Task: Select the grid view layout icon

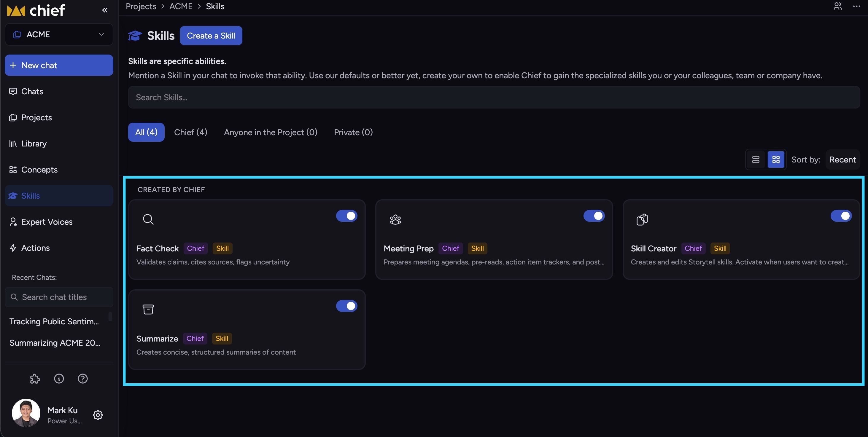Action: pos(776,159)
